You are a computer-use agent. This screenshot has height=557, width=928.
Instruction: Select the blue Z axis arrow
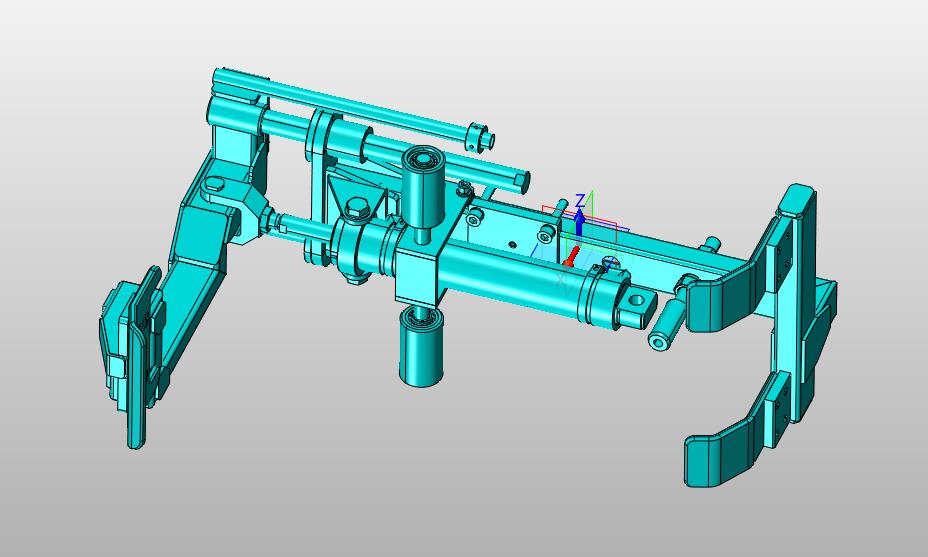pos(580,223)
